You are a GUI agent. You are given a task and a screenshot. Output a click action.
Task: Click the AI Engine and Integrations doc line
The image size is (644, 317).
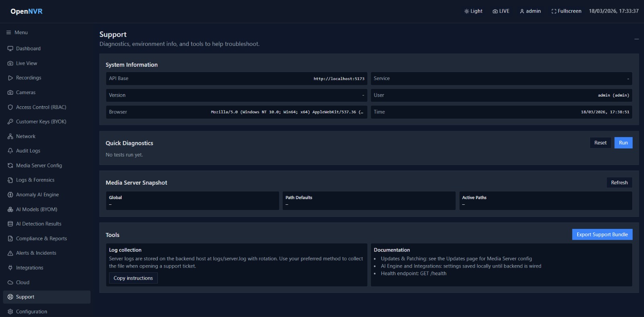[461, 266]
